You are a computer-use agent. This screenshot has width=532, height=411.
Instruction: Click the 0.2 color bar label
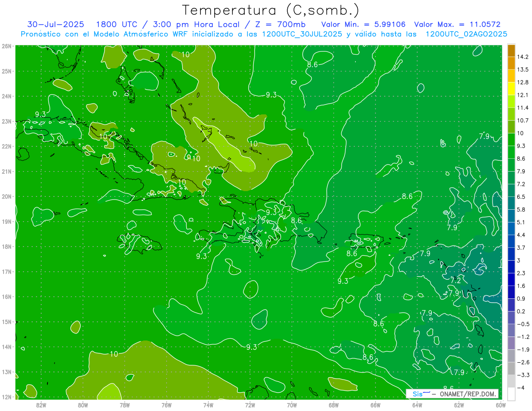click(x=521, y=311)
